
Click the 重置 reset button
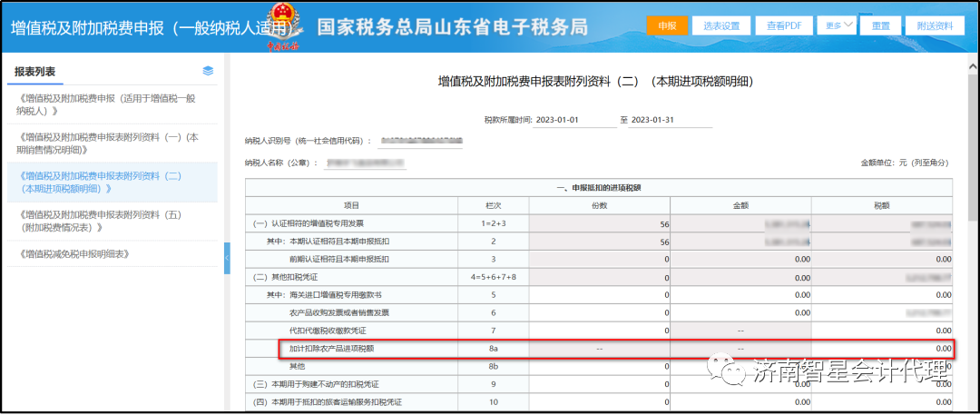click(x=881, y=25)
